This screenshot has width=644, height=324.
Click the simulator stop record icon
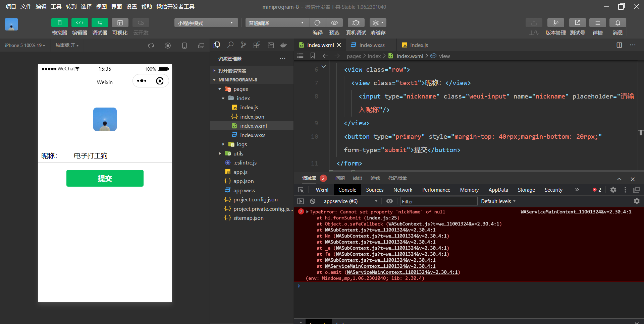(168, 46)
